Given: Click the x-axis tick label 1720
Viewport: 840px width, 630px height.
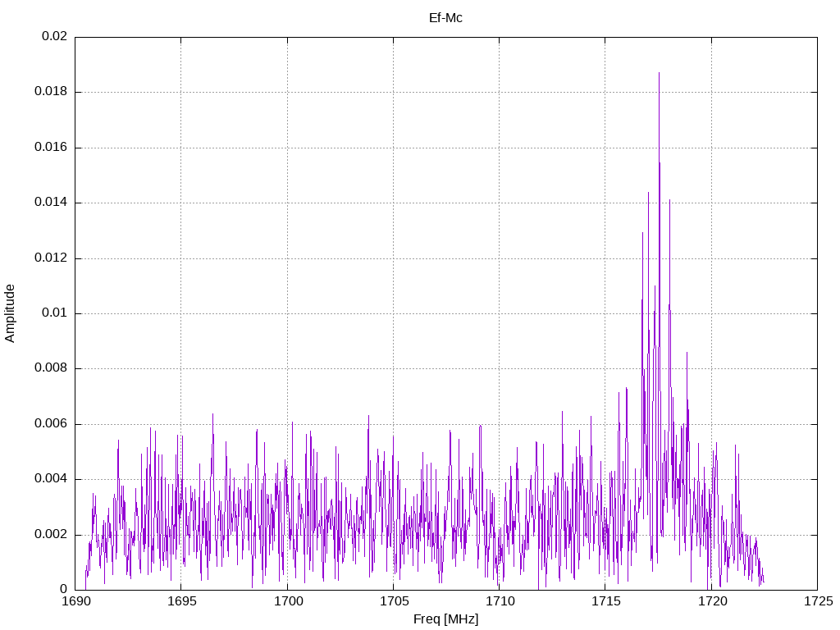Looking at the screenshot, I should pyautogui.click(x=711, y=601).
